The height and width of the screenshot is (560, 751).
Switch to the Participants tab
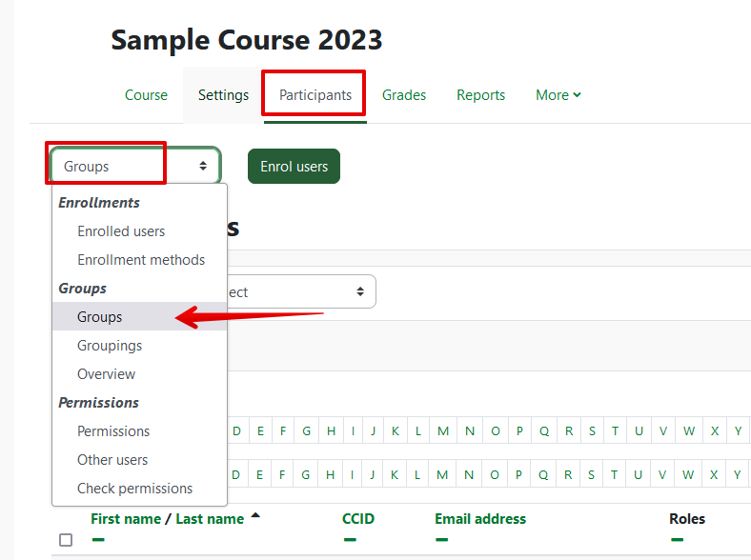pos(315,95)
